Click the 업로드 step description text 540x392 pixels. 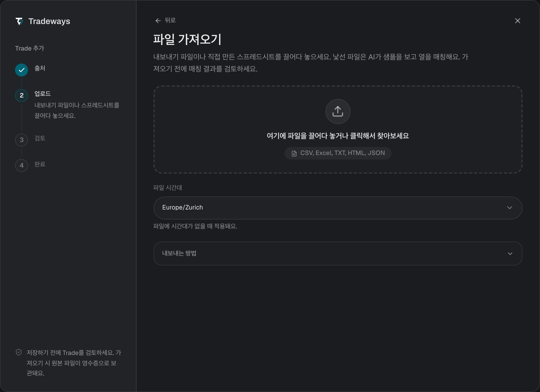[x=77, y=110]
